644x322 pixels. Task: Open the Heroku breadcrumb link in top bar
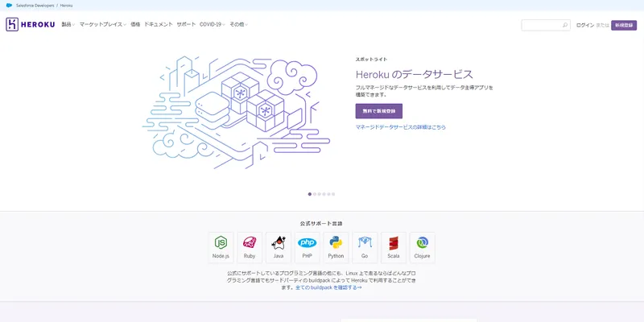click(66, 6)
